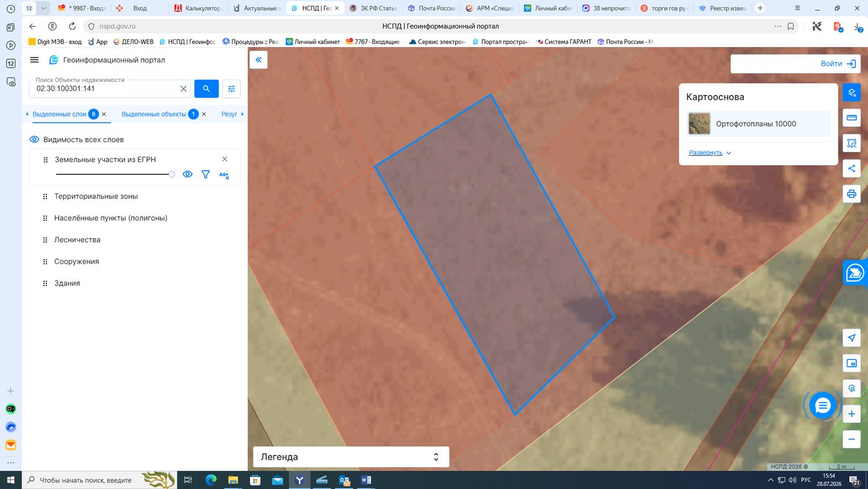The image size is (868, 489).
Task: Select the ruler measurement tool
Action: click(x=852, y=118)
